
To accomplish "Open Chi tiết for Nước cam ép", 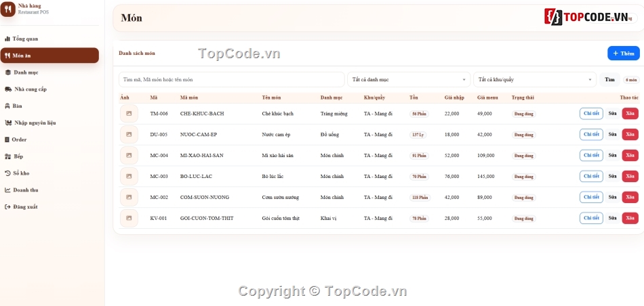I will [591, 135].
